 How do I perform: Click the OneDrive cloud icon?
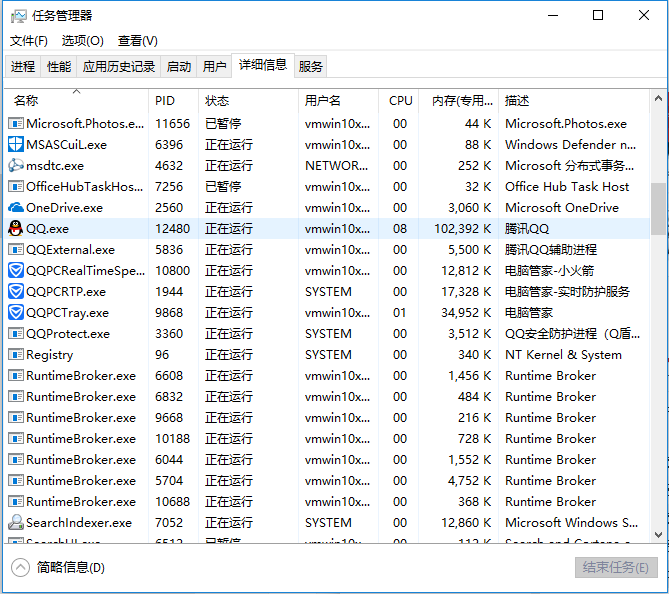16,208
